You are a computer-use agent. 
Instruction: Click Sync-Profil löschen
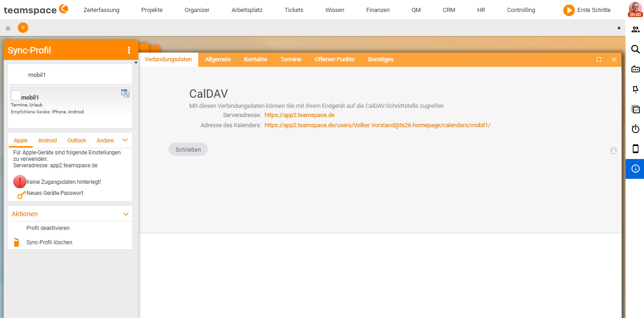pos(49,242)
